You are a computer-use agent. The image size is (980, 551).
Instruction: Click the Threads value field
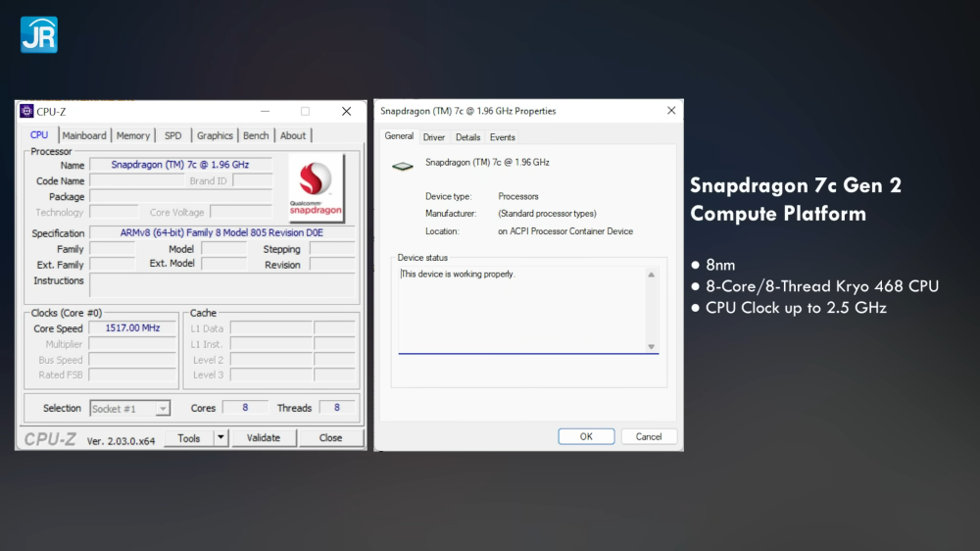click(337, 408)
